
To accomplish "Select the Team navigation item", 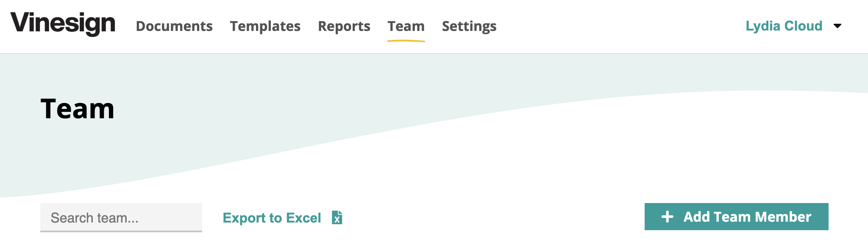I will click(406, 26).
